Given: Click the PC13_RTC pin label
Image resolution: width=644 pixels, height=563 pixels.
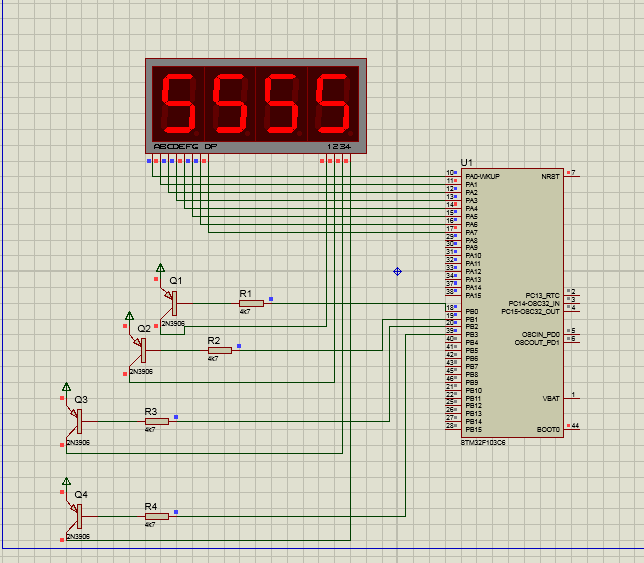Looking at the screenshot, I should point(543,296).
